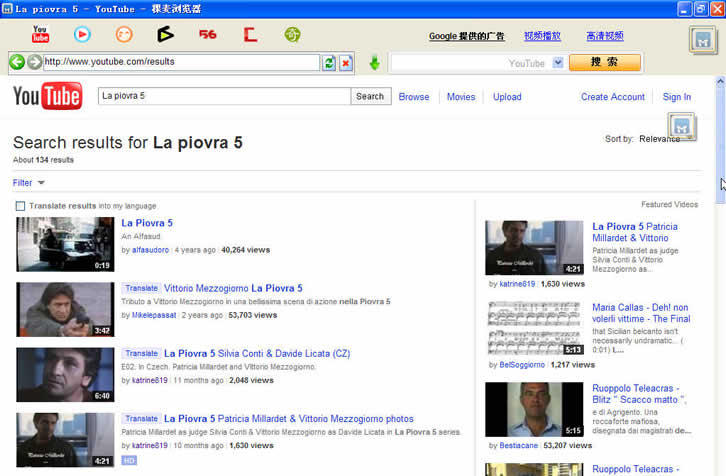Viewport: 726px width, 476px height.
Task: Click Create Account link
Action: pyautogui.click(x=613, y=97)
